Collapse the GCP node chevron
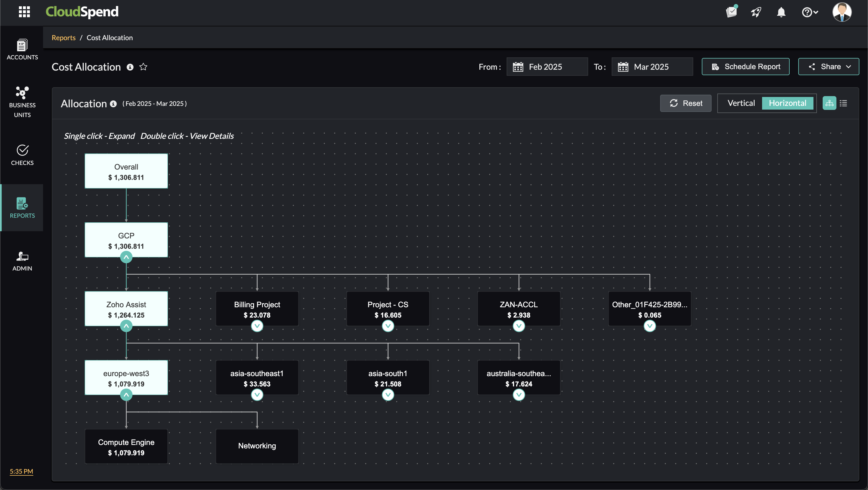The image size is (868, 490). click(x=126, y=257)
